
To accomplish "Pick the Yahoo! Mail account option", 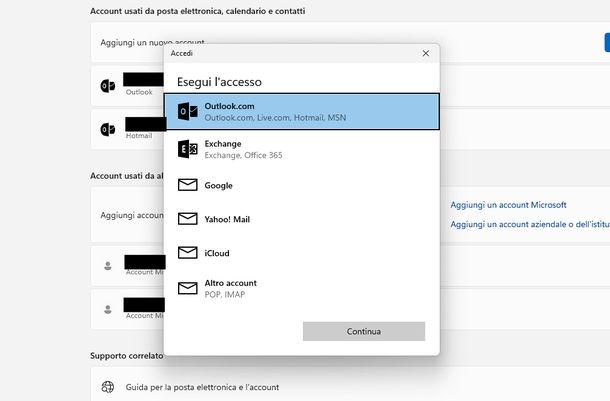I will (x=302, y=219).
